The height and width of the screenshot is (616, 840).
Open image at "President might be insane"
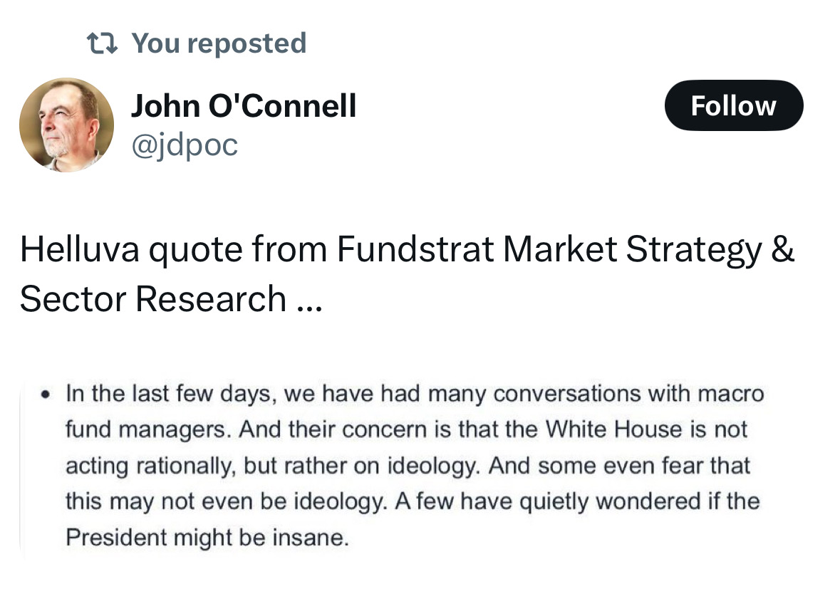coord(207,537)
